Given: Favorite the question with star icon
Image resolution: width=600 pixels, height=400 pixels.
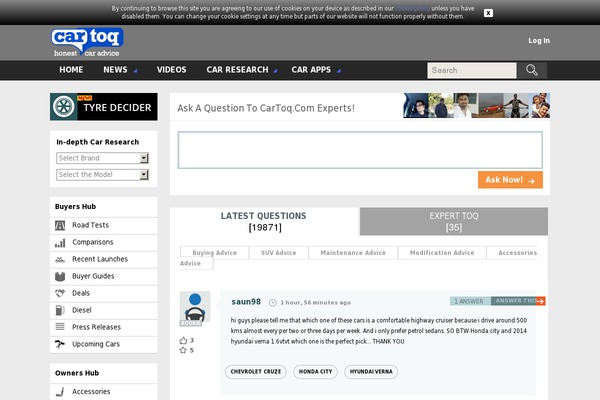Looking at the screenshot, I should (183, 350).
